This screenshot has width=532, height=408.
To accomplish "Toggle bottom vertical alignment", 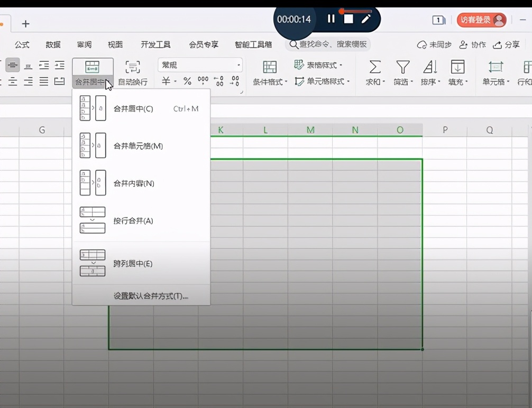I will coord(29,65).
